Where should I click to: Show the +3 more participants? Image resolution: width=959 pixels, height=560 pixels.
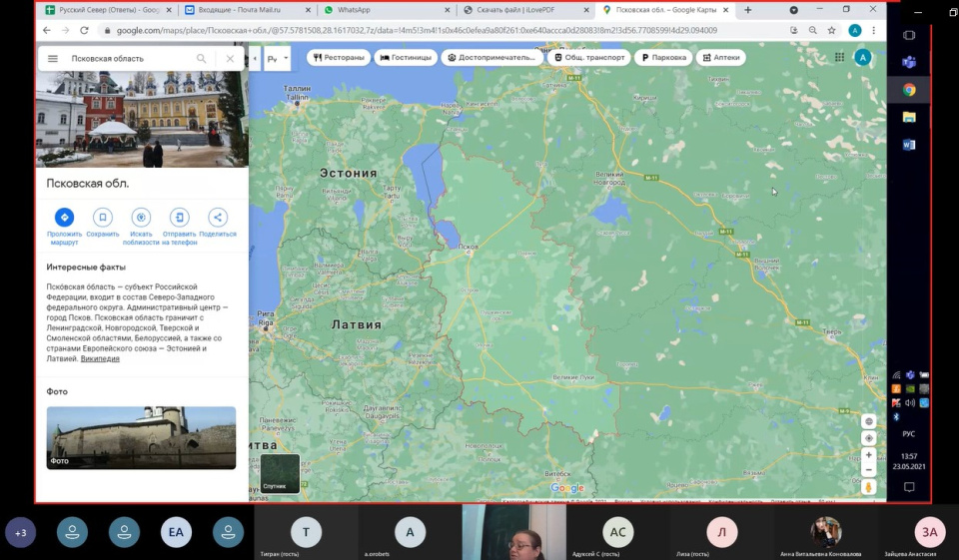(21, 532)
